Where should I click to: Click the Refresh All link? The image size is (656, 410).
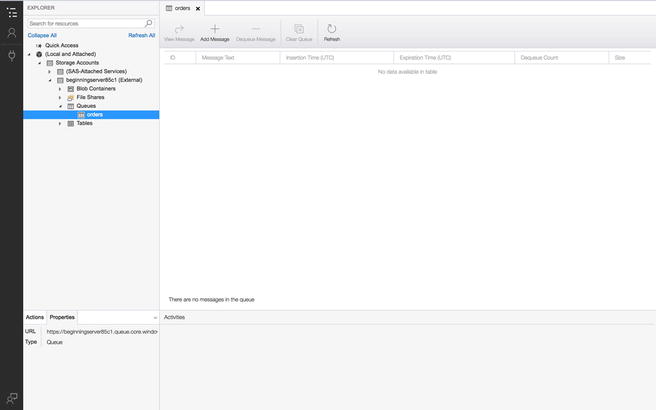point(141,35)
